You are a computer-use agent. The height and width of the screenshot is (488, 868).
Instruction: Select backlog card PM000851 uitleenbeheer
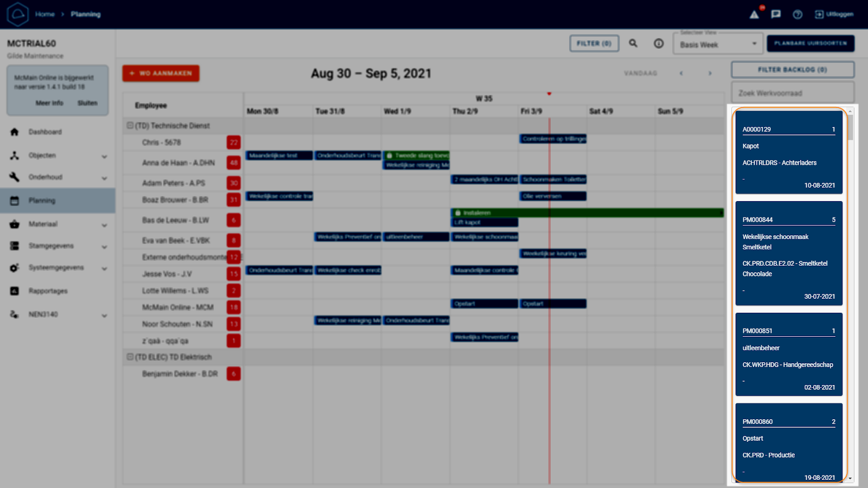(x=789, y=355)
